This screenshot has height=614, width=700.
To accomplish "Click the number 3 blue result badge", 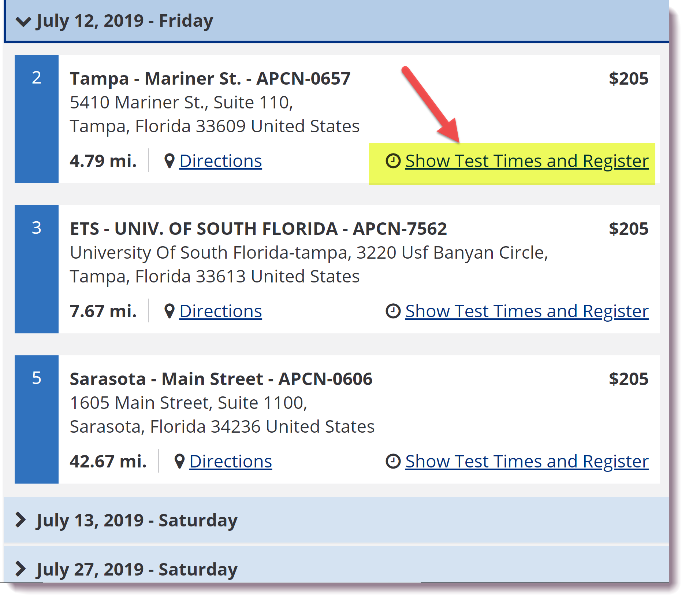I will click(37, 269).
